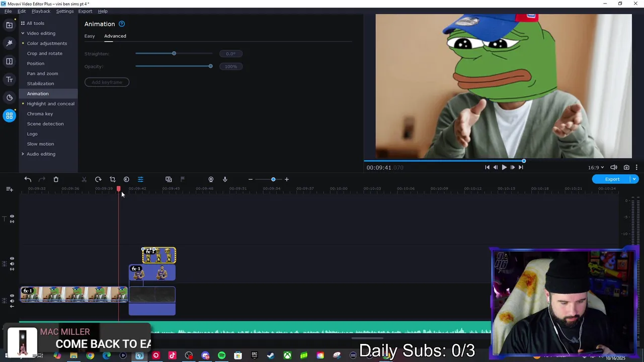This screenshot has width=644, height=362.
Task: Open the Transitions sidebar icon
Action: 9,61
